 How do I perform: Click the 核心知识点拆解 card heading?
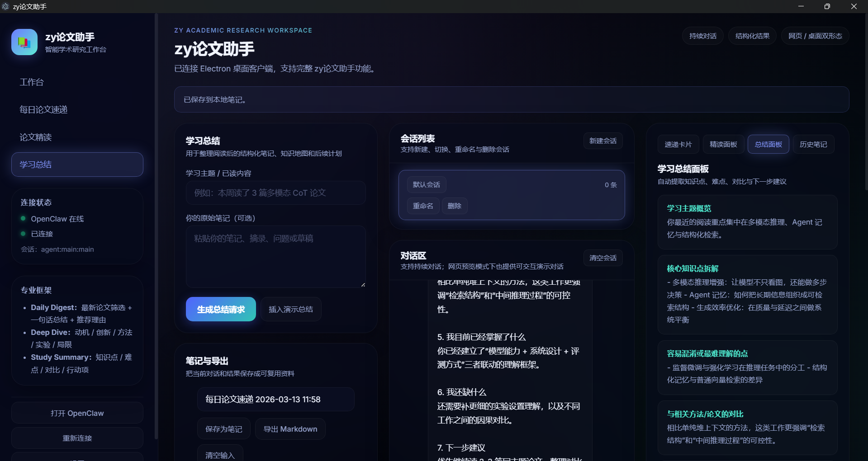click(x=693, y=268)
